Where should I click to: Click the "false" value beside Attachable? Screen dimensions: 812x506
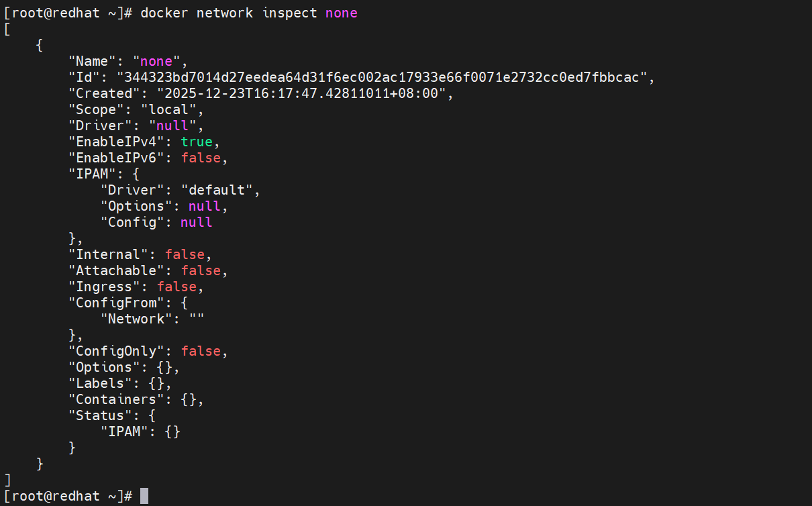[201, 270]
